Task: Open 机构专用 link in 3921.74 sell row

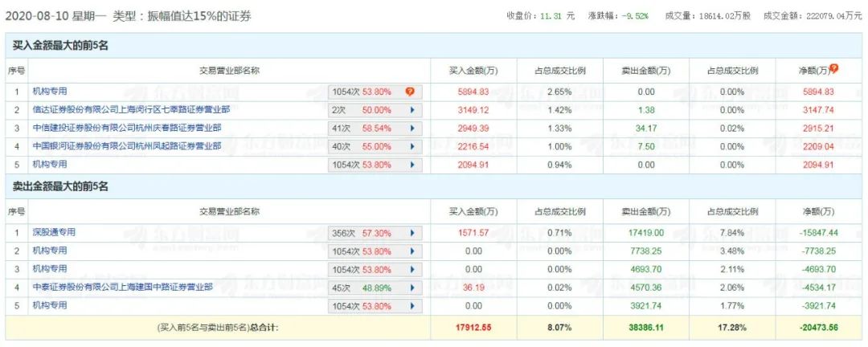Action: 50,305
